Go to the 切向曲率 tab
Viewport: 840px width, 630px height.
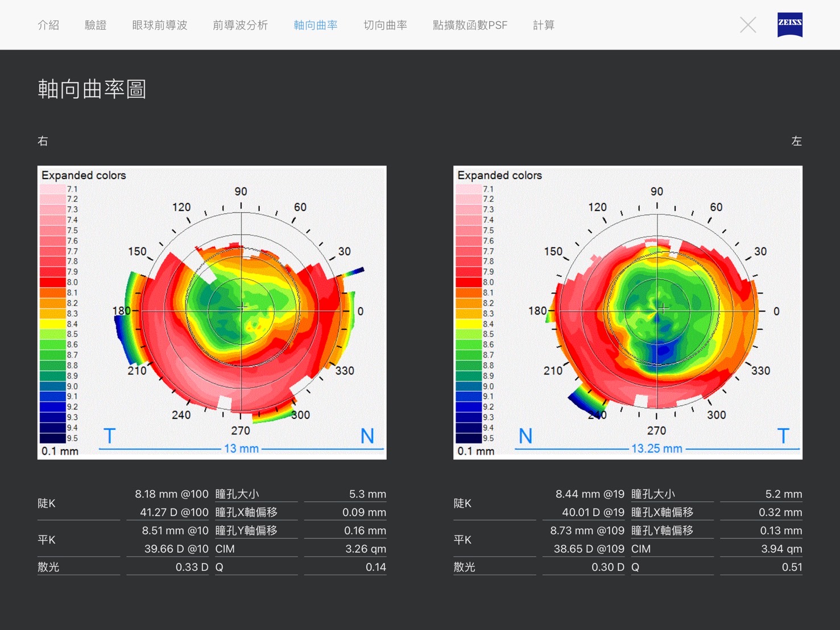[385, 25]
